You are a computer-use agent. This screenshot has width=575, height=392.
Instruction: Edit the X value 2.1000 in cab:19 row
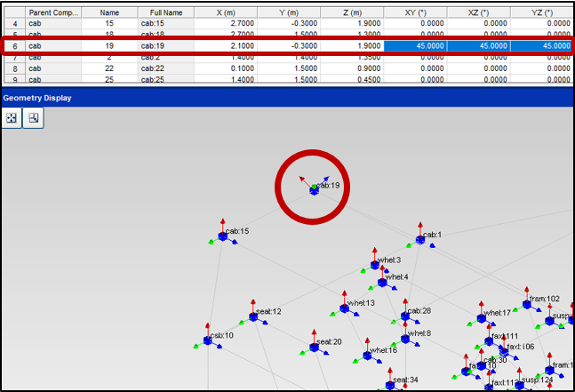[226, 46]
